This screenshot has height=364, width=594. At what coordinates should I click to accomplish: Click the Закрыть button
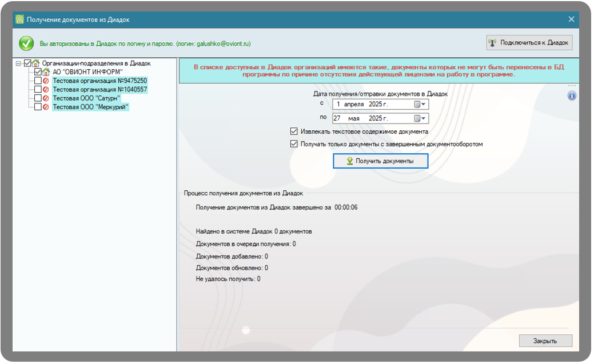pos(545,341)
